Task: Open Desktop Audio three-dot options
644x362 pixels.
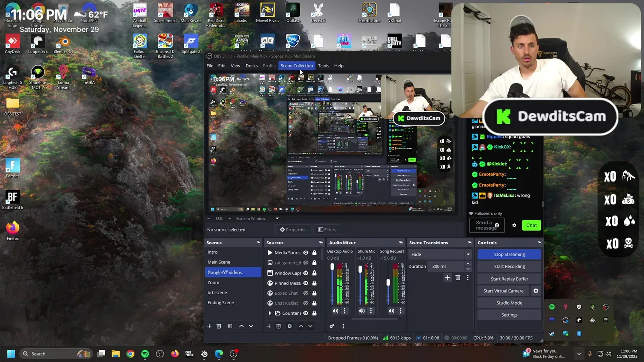Action: pos(344,311)
